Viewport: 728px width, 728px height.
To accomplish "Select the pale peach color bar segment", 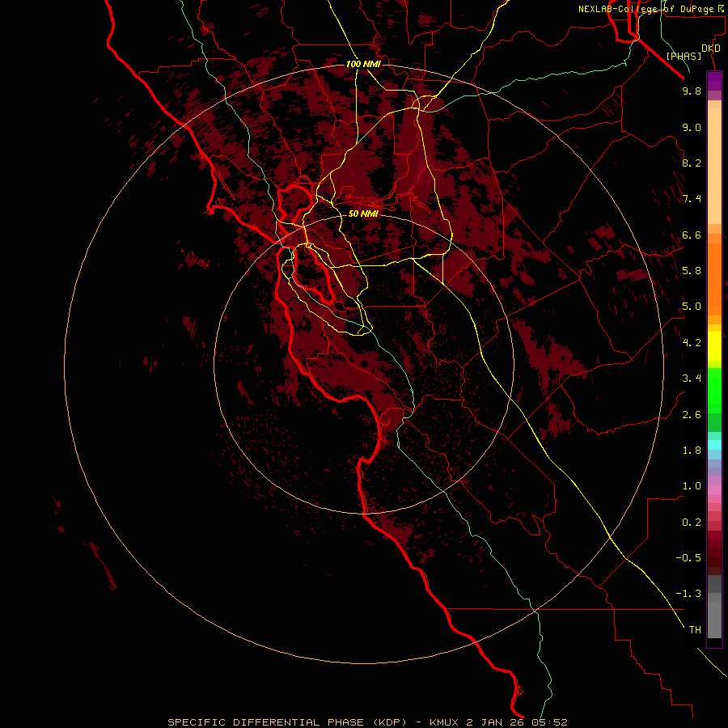I will [714, 166].
